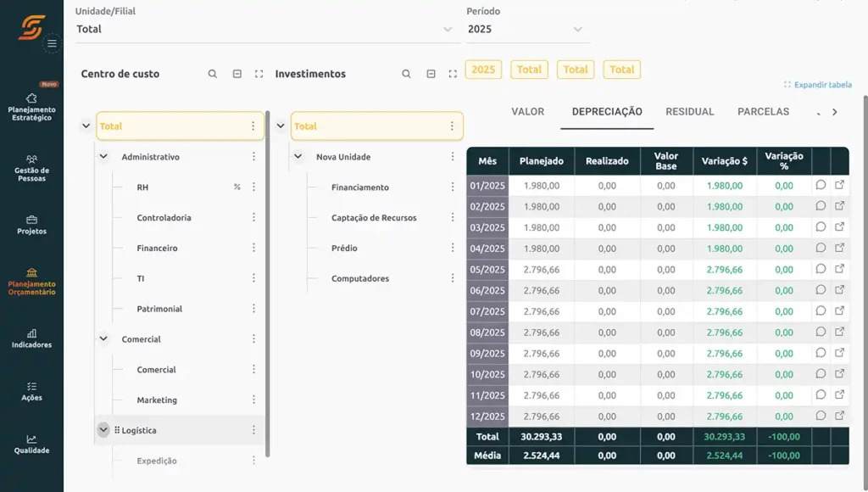This screenshot has width=868, height=492.
Task: Open external link icon for 01/2025 row
Action: [839, 185]
